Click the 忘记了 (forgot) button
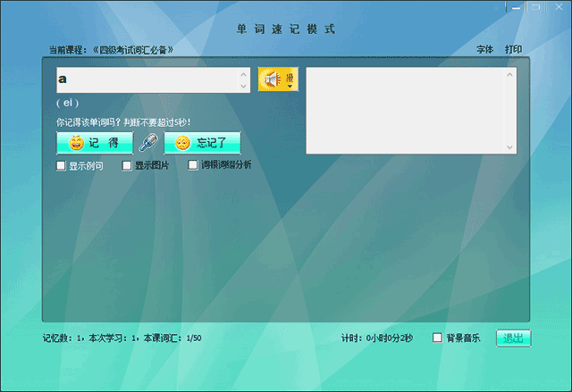The width and height of the screenshot is (572, 392). pyautogui.click(x=203, y=143)
